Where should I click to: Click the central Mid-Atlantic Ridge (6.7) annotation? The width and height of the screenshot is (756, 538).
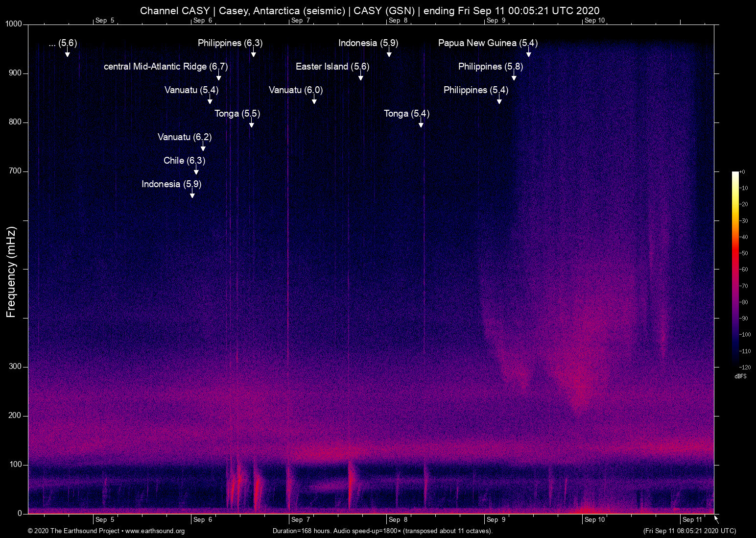point(165,67)
